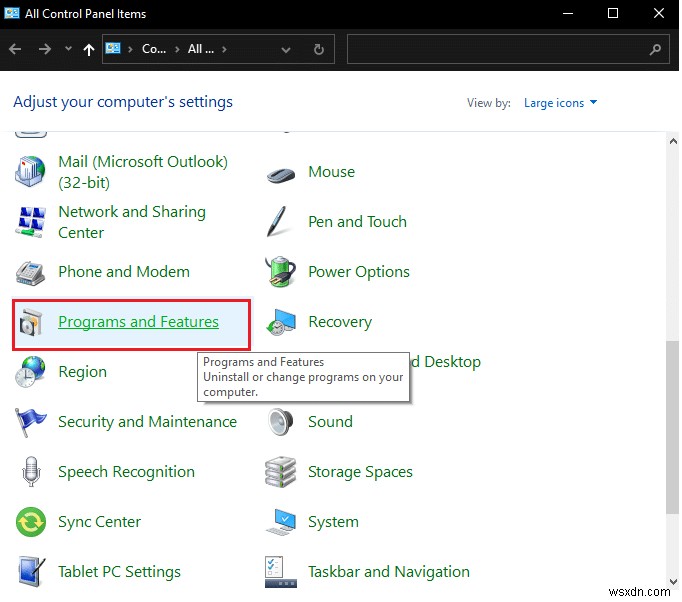
Task: Open the Storage Spaces link
Action: (360, 472)
